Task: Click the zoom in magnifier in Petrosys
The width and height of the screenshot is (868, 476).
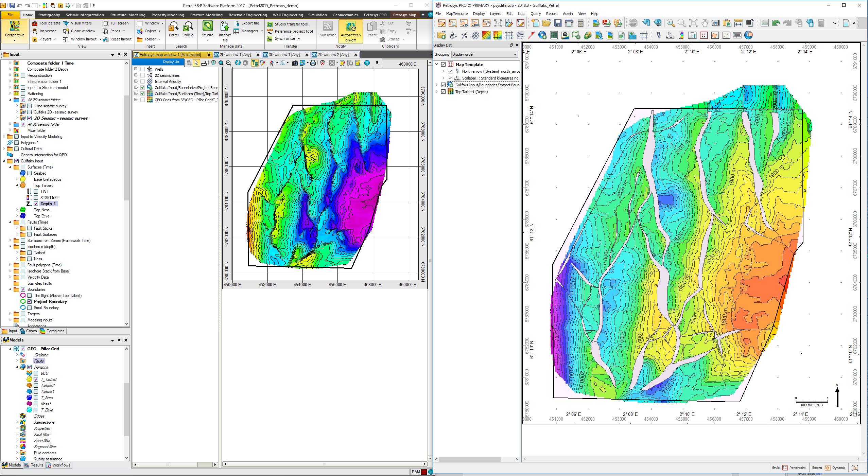Action: [x=671, y=23]
